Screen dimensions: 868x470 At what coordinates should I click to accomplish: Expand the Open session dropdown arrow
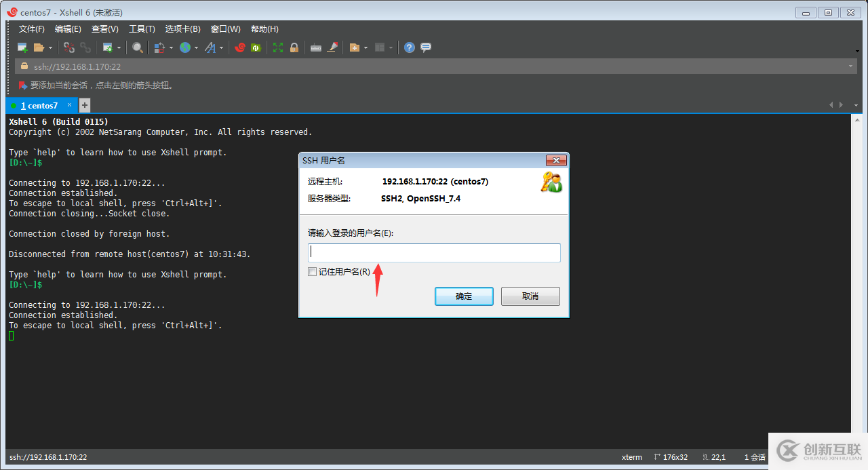[50, 47]
